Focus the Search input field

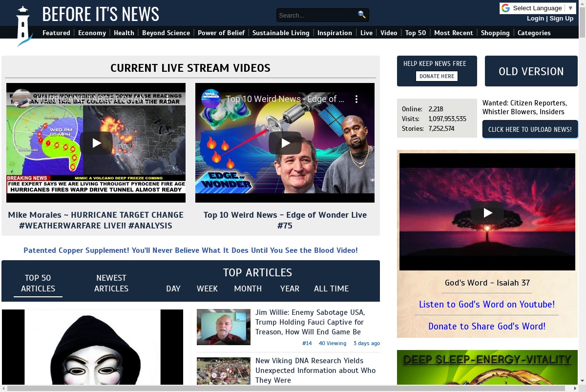coord(317,15)
